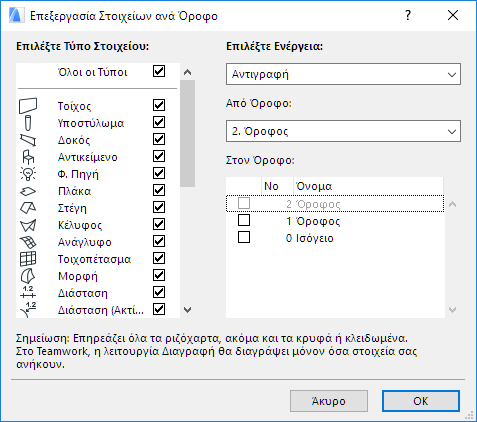Open the Αντιγραφή action dropdown
The image size is (477, 422).
pyautogui.click(x=343, y=74)
